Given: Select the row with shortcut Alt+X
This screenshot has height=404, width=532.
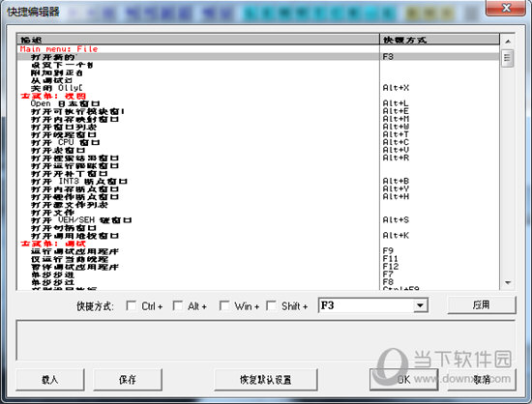Looking at the screenshot, I should coord(258,88).
